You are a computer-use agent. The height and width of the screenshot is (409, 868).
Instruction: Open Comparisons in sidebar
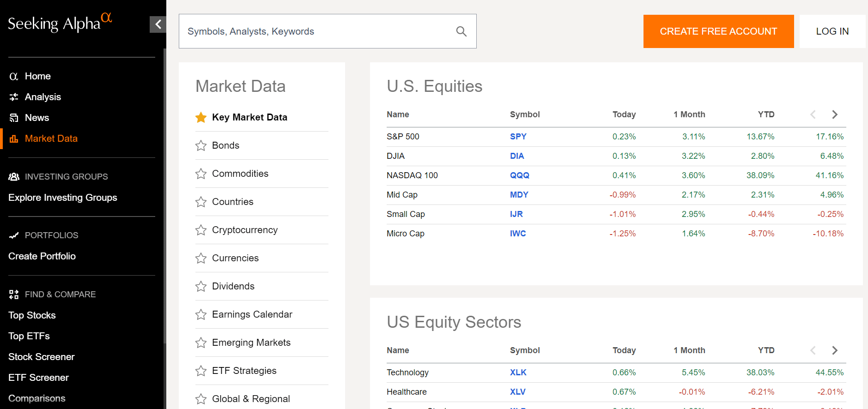37,398
